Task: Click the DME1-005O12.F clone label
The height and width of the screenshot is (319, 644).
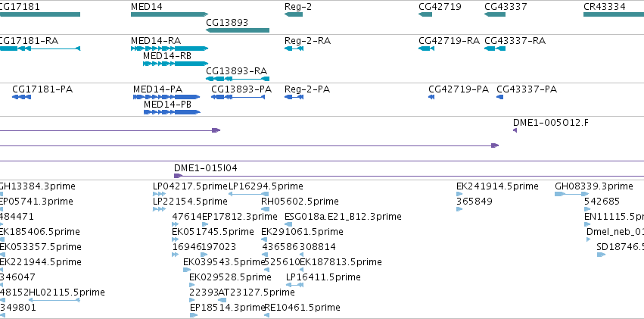Action: [551, 123]
